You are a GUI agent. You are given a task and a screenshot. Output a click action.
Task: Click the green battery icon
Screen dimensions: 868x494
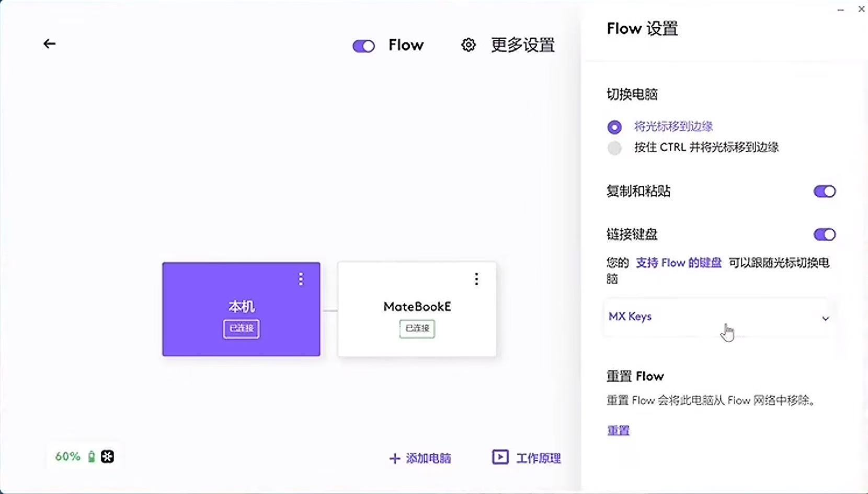click(92, 457)
